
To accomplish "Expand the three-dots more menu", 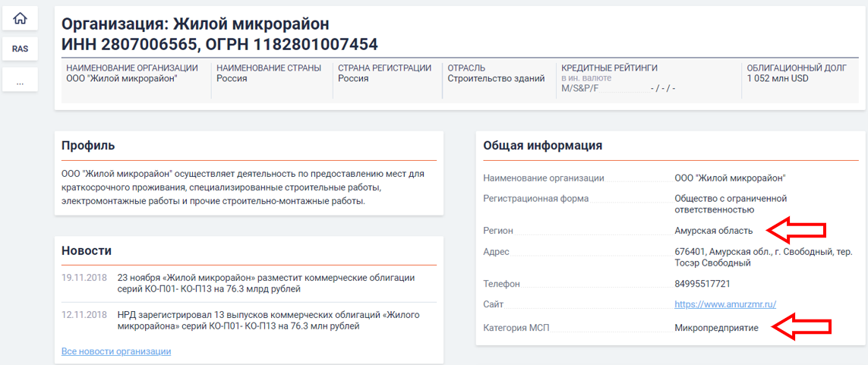I will (20, 81).
